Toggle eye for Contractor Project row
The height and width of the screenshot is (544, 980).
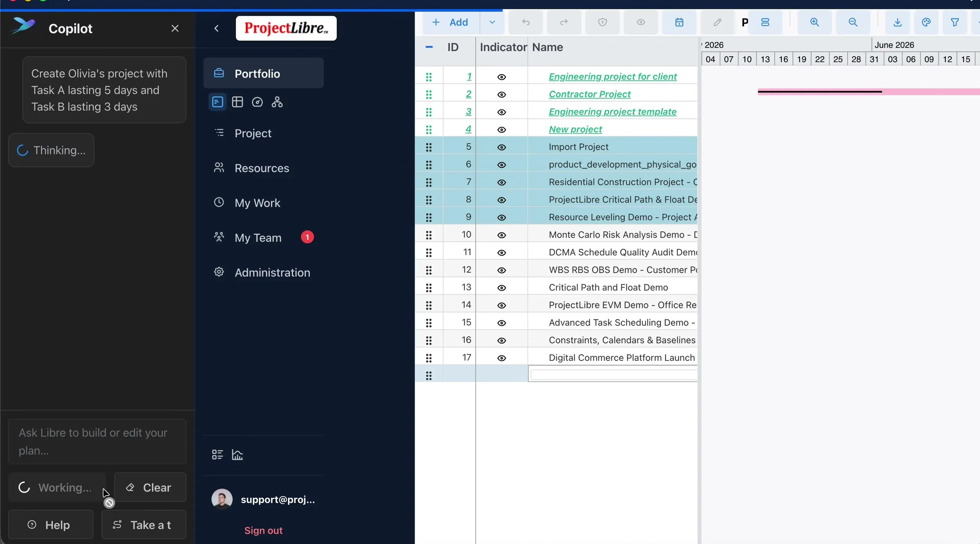501,95
